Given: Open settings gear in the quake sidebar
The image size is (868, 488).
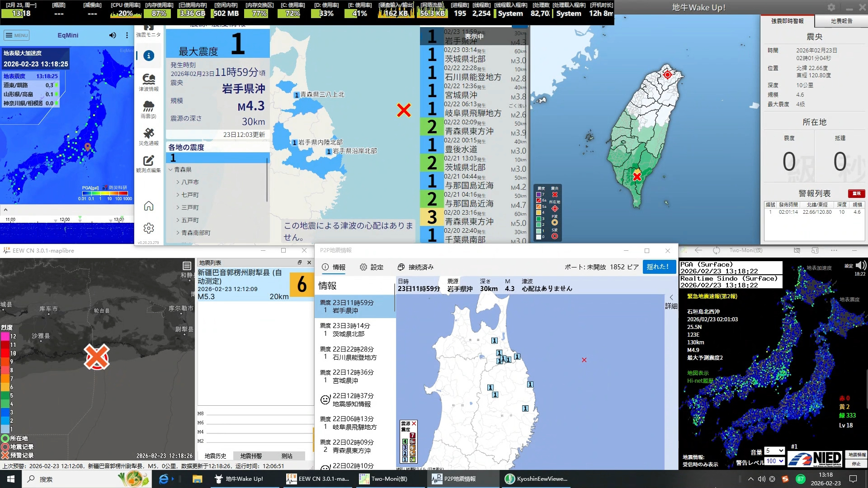Looking at the screenshot, I should tap(149, 228).
